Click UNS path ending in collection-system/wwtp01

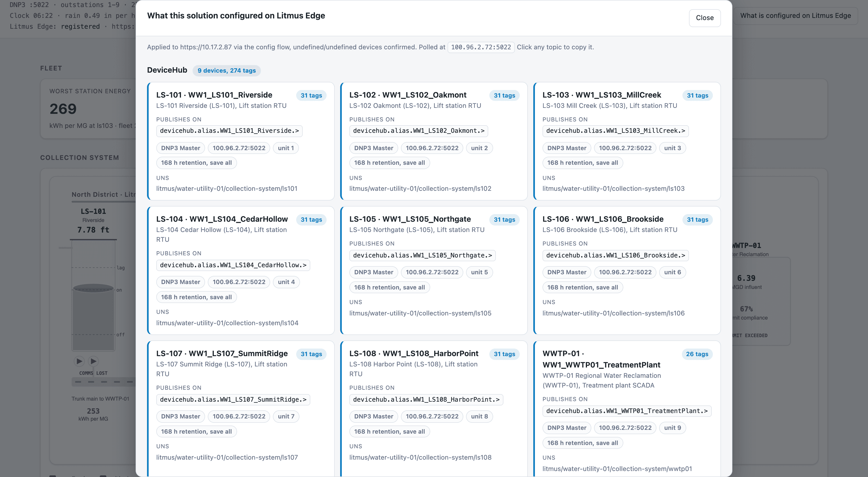[617, 469]
